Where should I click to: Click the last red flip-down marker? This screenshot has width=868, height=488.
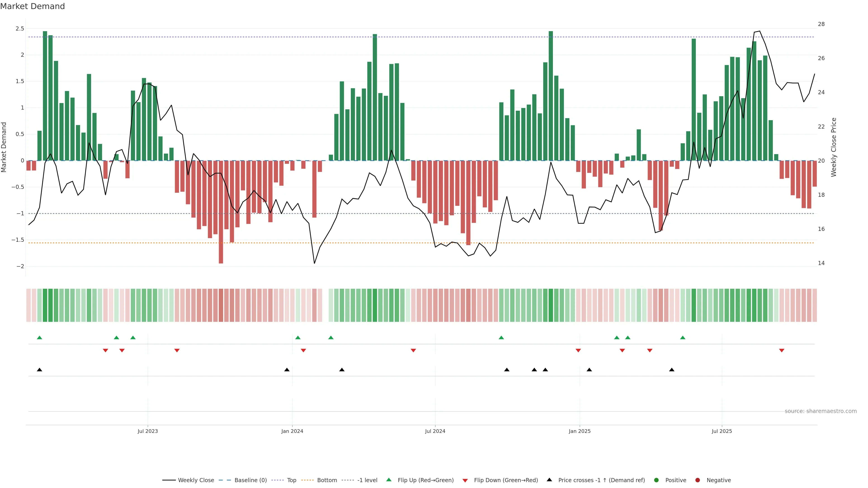tap(781, 351)
